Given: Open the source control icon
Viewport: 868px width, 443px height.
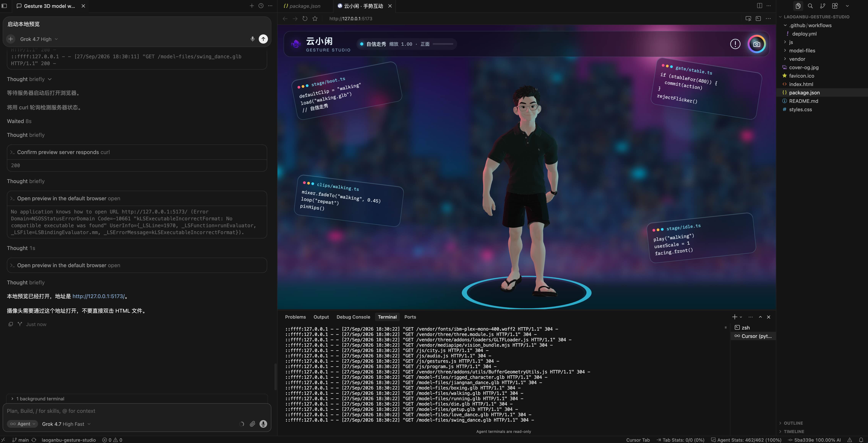Looking at the screenshot, I should [x=823, y=6].
